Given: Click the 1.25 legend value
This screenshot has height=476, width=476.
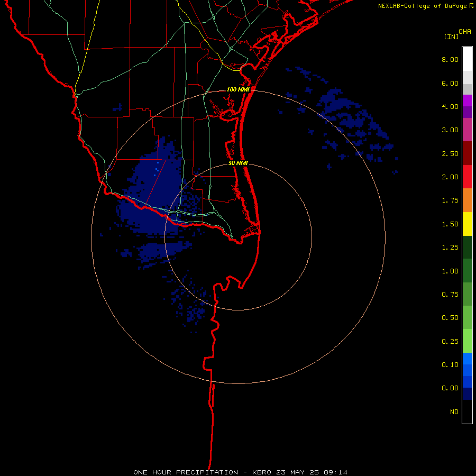Looking at the screenshot, I should [x=450, y=248].
